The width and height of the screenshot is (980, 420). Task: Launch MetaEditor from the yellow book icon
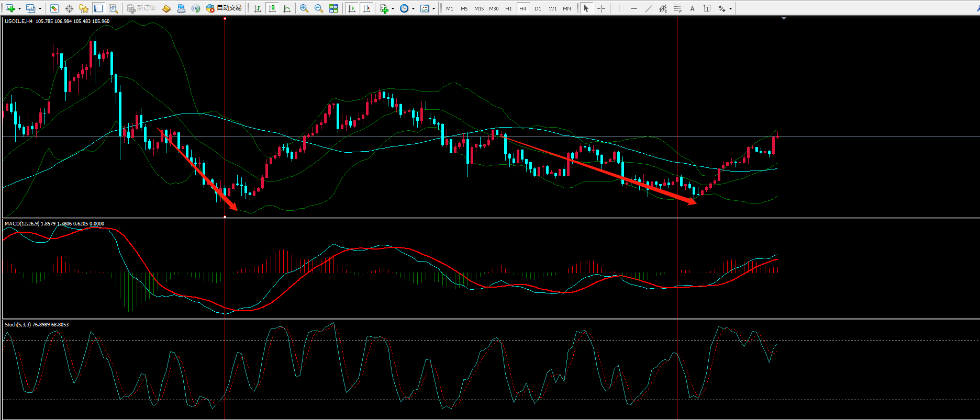click(x=166, y=8)
